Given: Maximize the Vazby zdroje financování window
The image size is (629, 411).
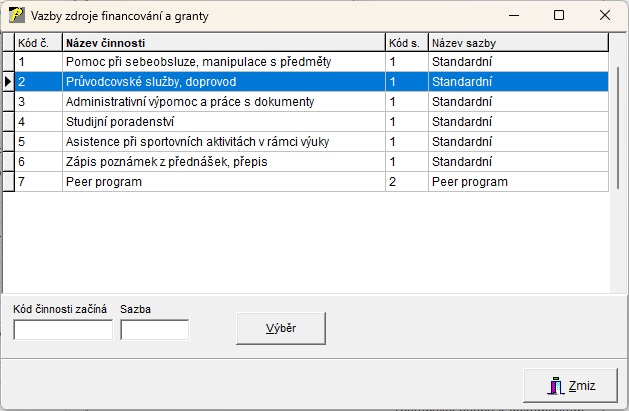Looking at the screenshot, I should click(x=559, y=15).
